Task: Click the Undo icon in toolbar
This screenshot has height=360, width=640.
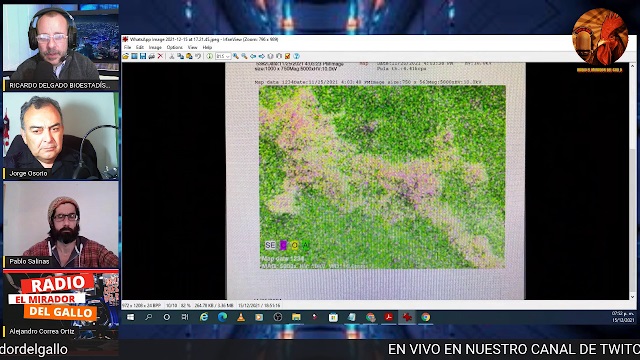Action: (x=198, y=56)
